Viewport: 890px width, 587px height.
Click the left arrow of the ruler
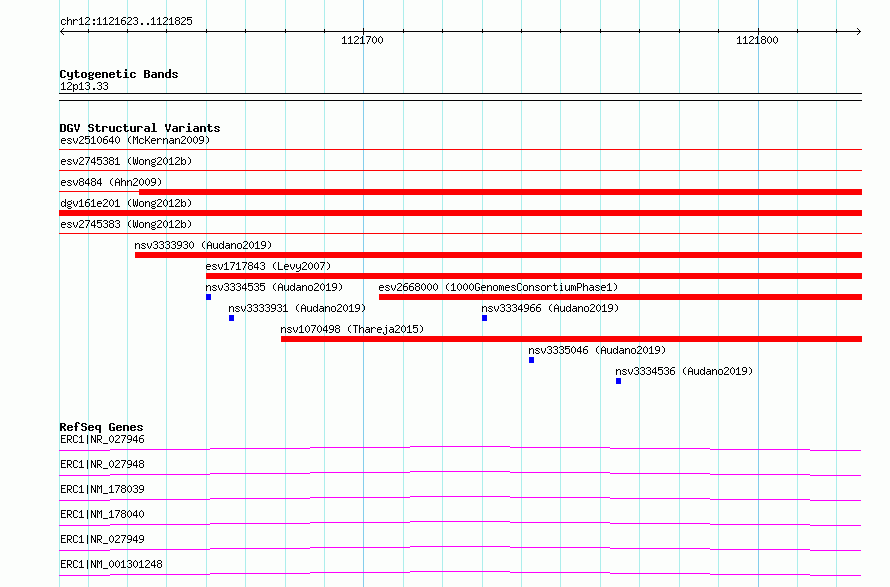tap(62, 31)
